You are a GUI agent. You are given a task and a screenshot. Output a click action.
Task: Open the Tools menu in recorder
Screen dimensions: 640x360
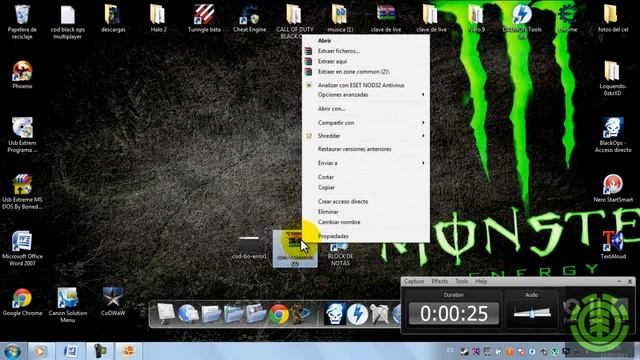click(462, 281)
